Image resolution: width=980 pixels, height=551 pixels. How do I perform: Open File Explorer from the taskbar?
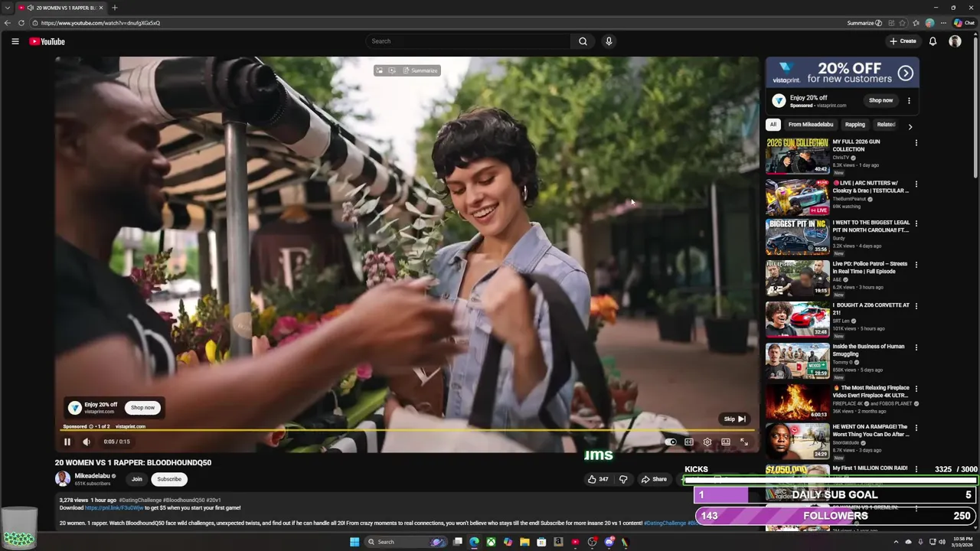pos(524,542)
